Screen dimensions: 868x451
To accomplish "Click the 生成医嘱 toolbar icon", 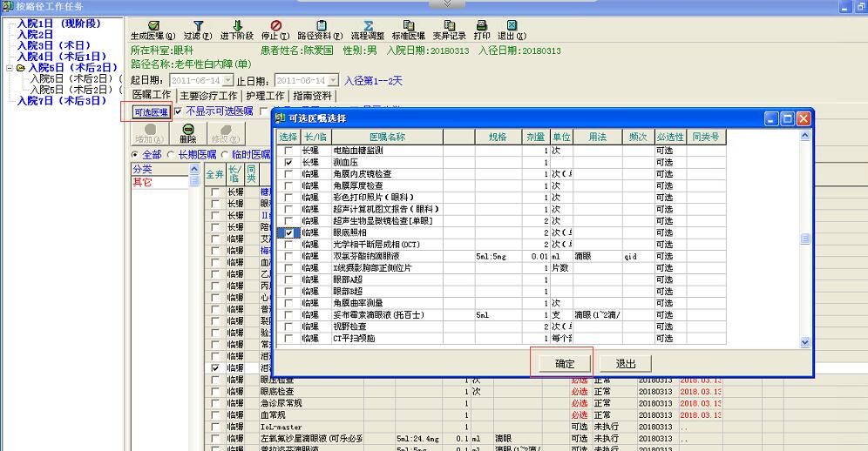I will tap(153, 25).
